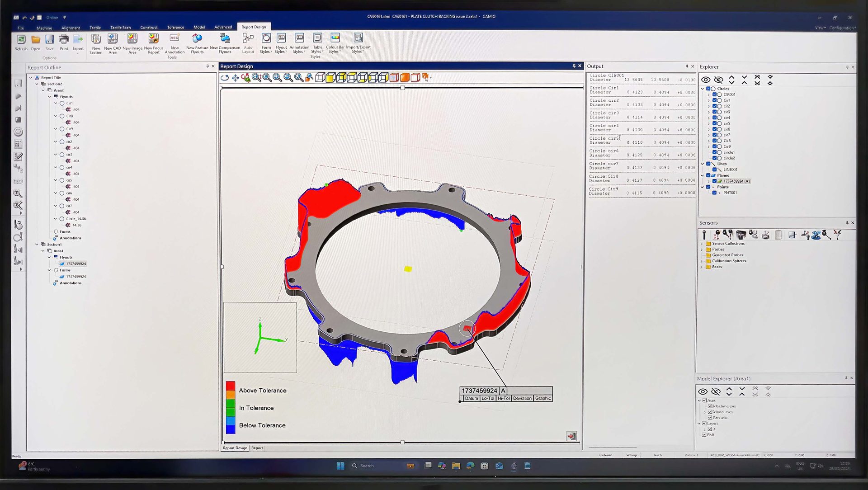This screenshot has height=490, width=868.
Task: Uncheck the cir5 circle in Explorer
Action: click(x=714, y=123)
